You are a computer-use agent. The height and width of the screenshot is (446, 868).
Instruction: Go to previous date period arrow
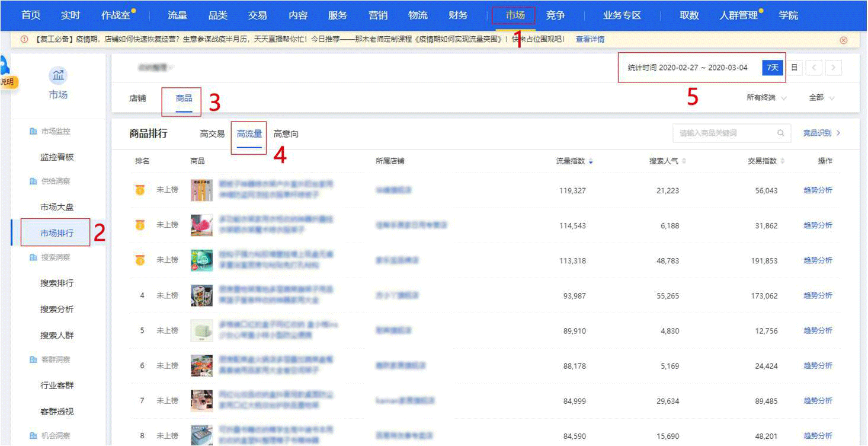pos(813,68)
